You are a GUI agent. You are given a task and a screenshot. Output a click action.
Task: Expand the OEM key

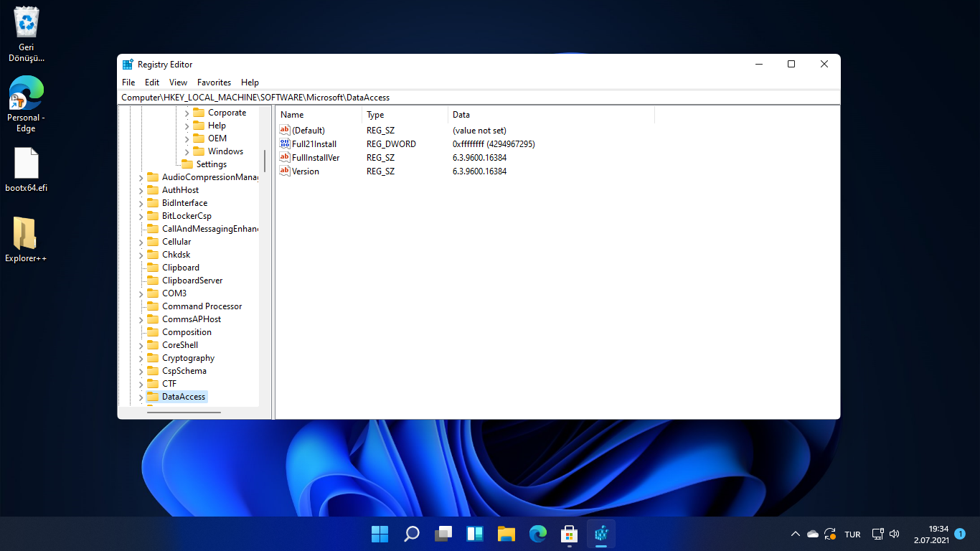coord(187,138)
